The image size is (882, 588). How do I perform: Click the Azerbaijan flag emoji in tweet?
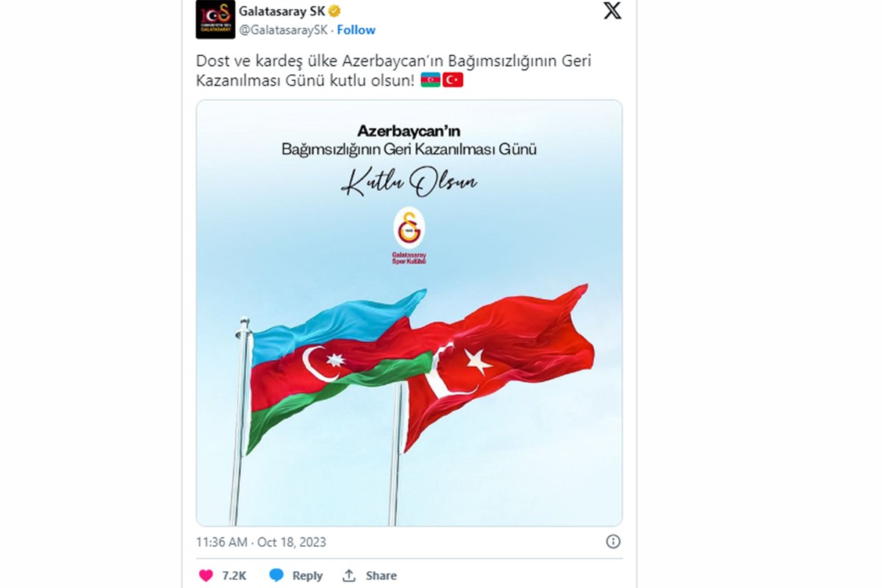pos(431,80)
